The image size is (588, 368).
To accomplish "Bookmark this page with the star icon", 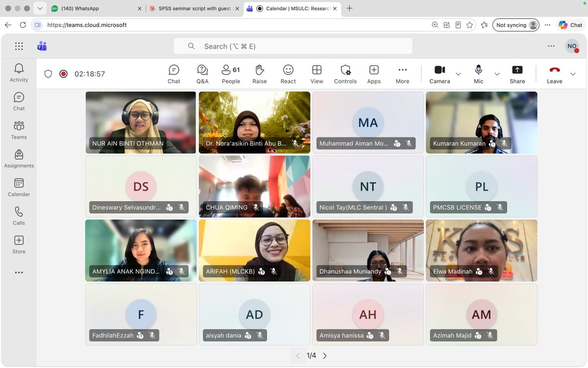I will [x=470, y=25].
